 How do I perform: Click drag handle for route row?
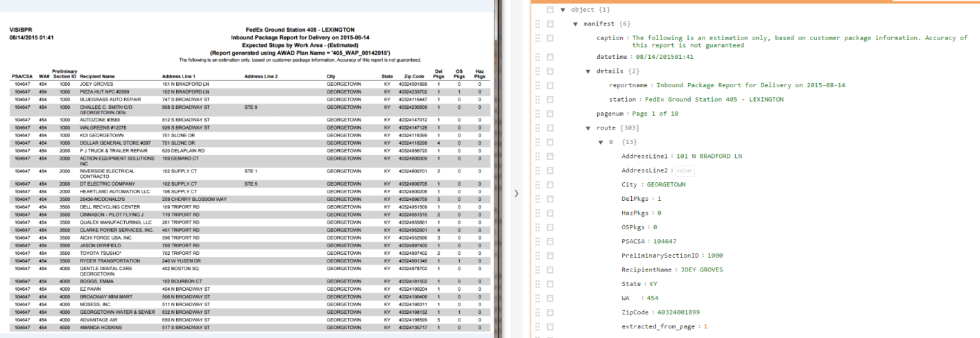538,127
